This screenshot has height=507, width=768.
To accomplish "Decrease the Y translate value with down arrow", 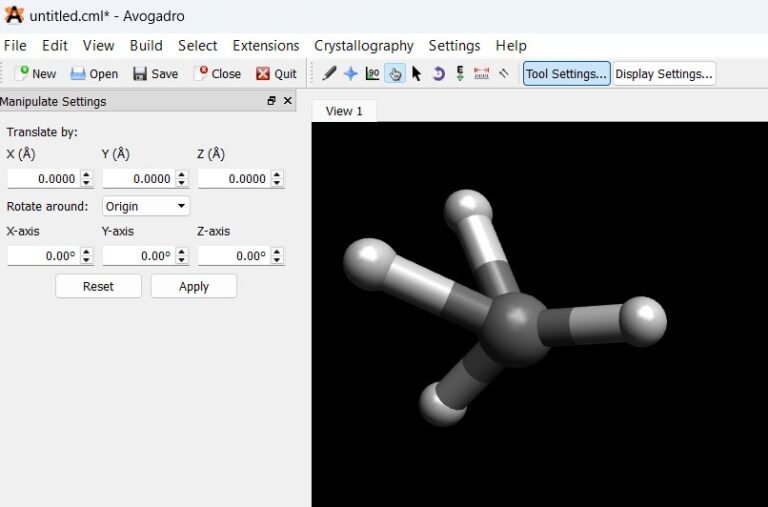I will pyautogui.click(x=182, y=183).
